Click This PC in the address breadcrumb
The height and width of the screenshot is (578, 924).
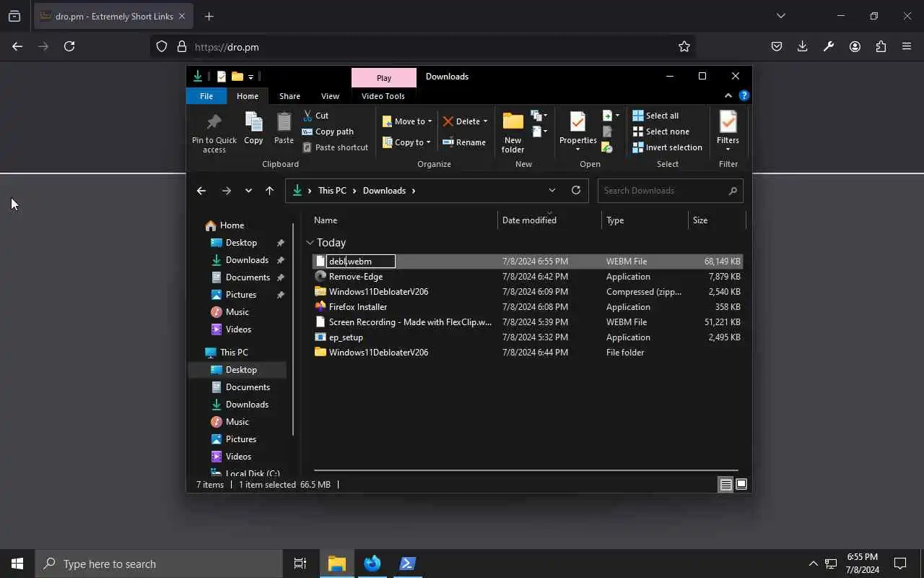pyautogui.click(x=332, y=191)
